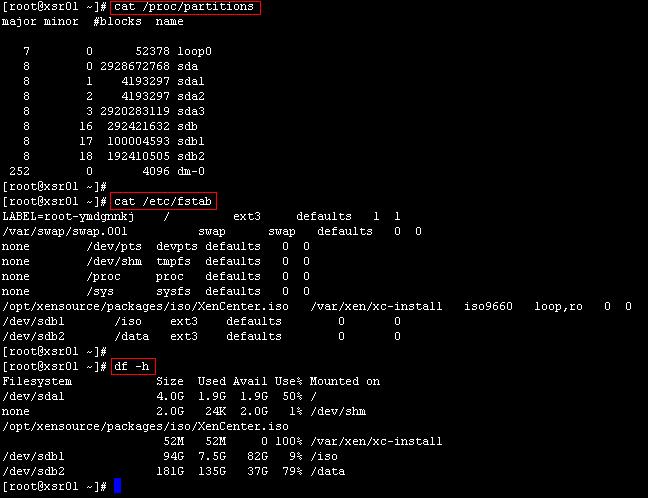648x498 pixels.
Task: Click the 'cat /proc/partitions' command text
Action: point(184,7)
